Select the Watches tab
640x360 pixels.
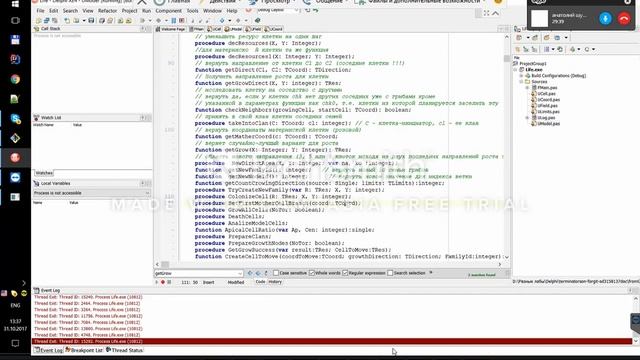pos(44,173)
